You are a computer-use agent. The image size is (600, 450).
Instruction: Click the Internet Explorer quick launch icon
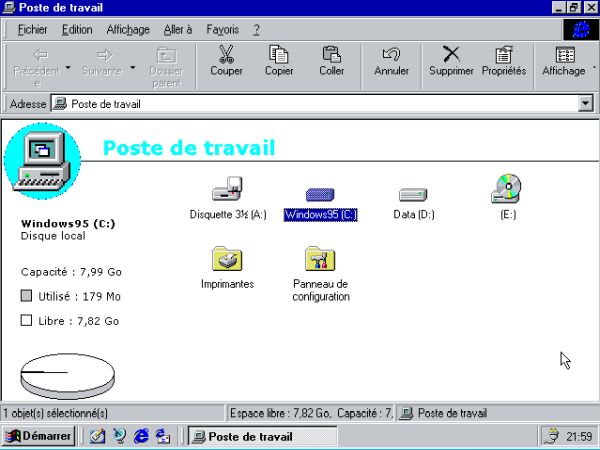(x=141, y=436)
